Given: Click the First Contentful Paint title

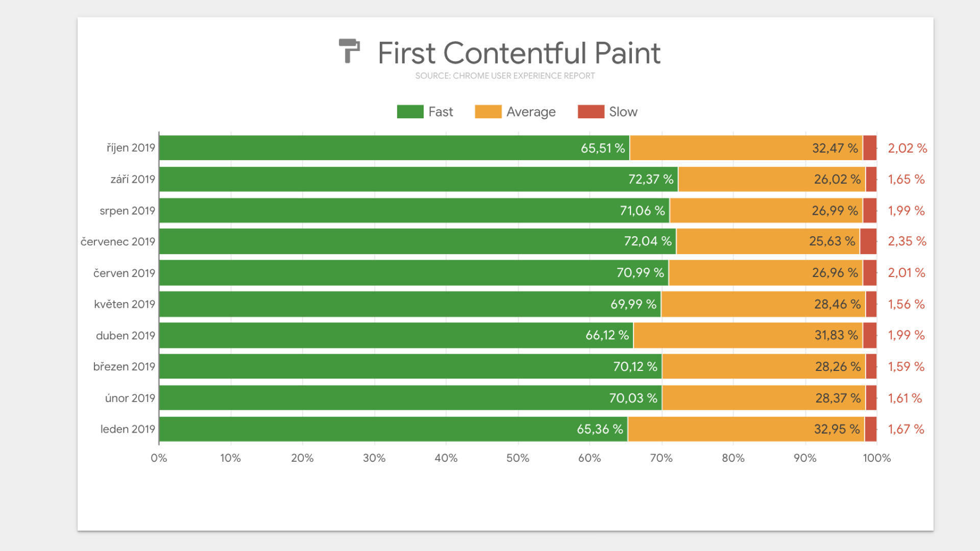Looking at the screenshot, I should (x=519, y=53).
